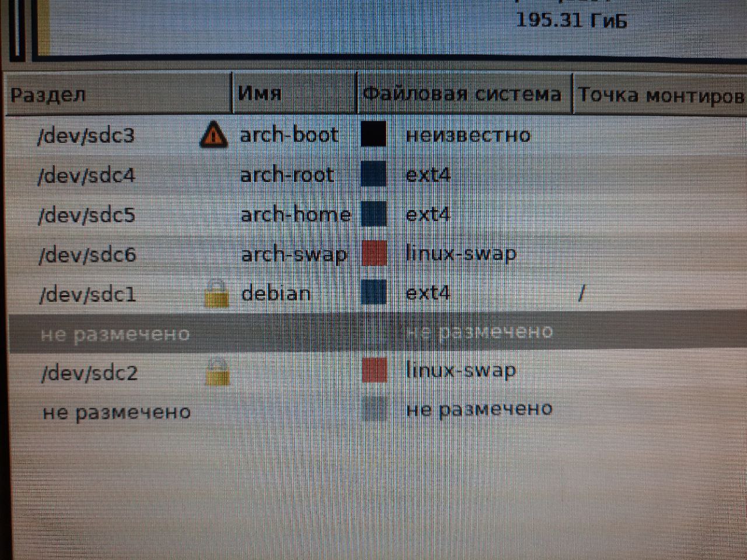Screen dimensions: 747x560
Task: Sort by the Имя column header
Action: tap(294, 93)
